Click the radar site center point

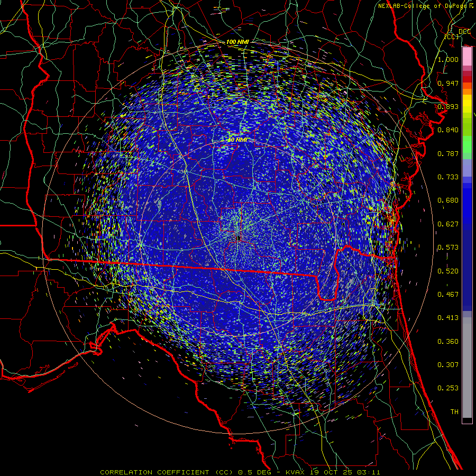point(239,237)
